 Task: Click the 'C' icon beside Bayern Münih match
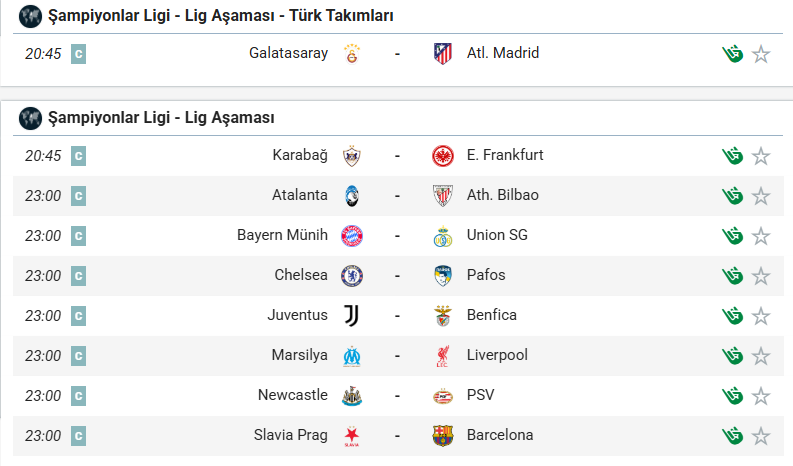[x=79, y=236]
